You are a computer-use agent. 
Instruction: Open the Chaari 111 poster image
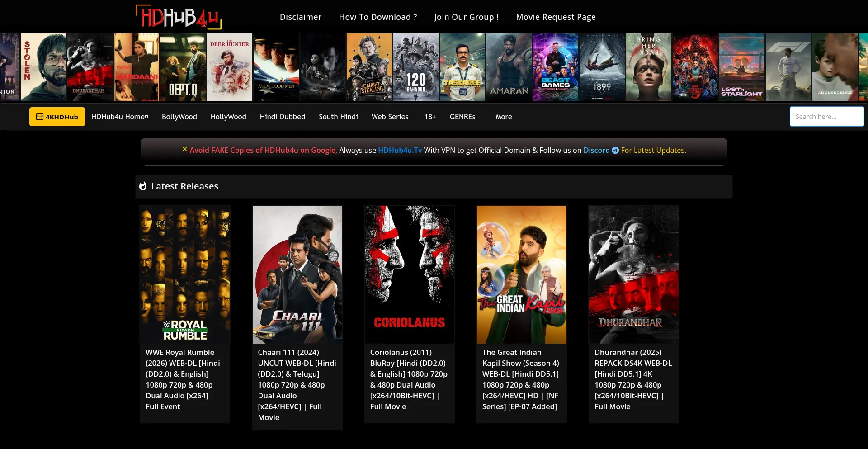[x=297, y=274]
